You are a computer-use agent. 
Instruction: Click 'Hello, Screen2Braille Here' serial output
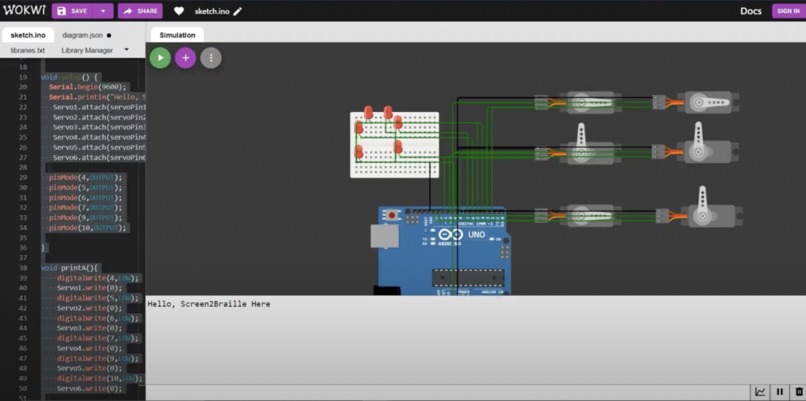209,304
